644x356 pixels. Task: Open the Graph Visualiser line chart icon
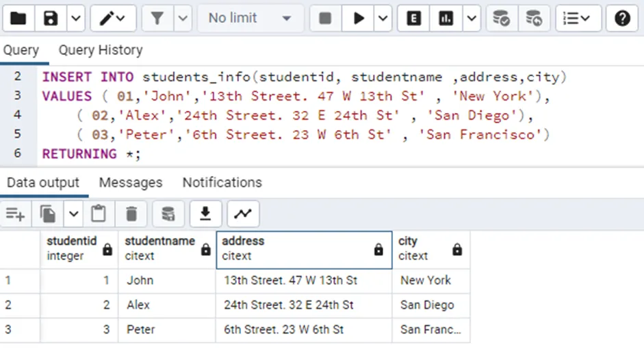pos(242,214)
